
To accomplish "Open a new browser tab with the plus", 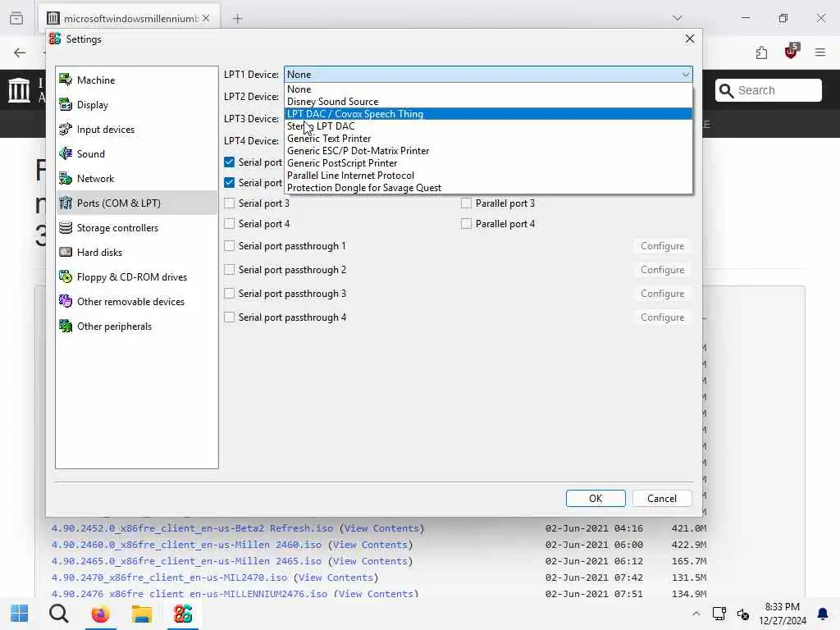I will pos(238,19).
